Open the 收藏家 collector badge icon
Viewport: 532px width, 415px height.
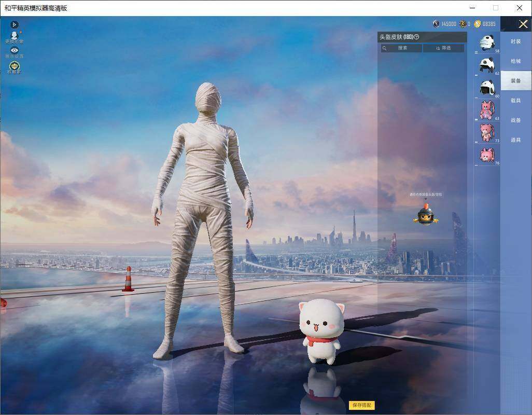click(14, 67)
